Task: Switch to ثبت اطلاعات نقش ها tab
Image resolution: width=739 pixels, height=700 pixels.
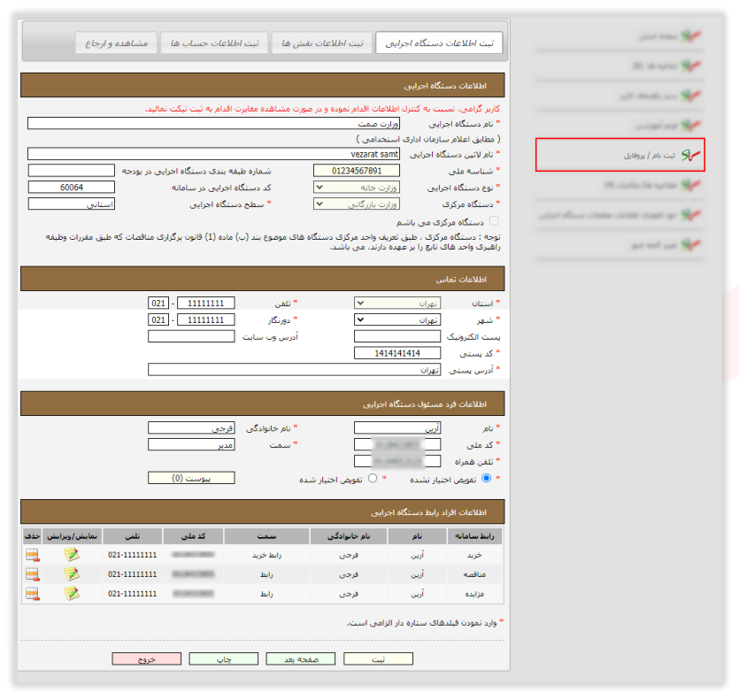Action: tap(322, 42)
